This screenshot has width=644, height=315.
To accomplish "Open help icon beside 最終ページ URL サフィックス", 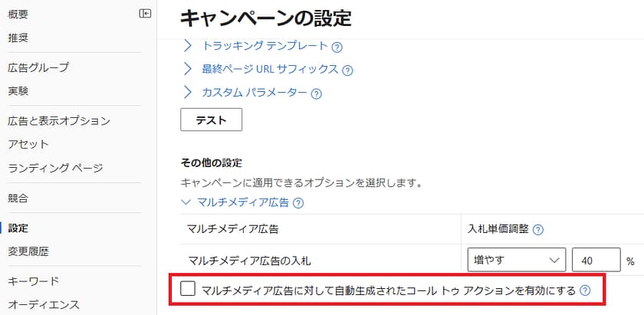I will [347, 71].
